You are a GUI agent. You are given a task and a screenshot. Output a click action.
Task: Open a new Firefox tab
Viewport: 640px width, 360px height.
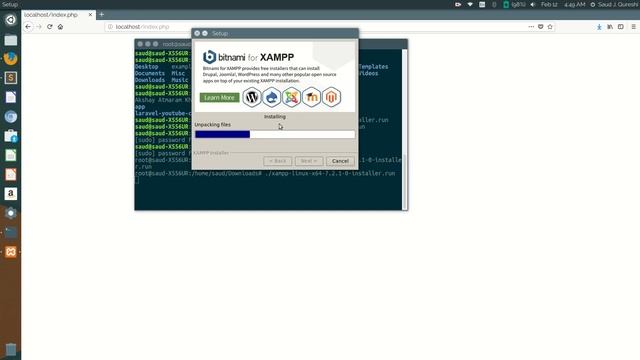pyautogui.click(x=102, y=15)
